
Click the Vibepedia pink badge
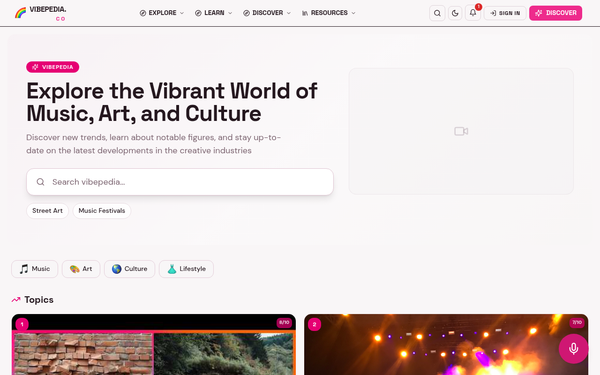(x=53, y=67)
